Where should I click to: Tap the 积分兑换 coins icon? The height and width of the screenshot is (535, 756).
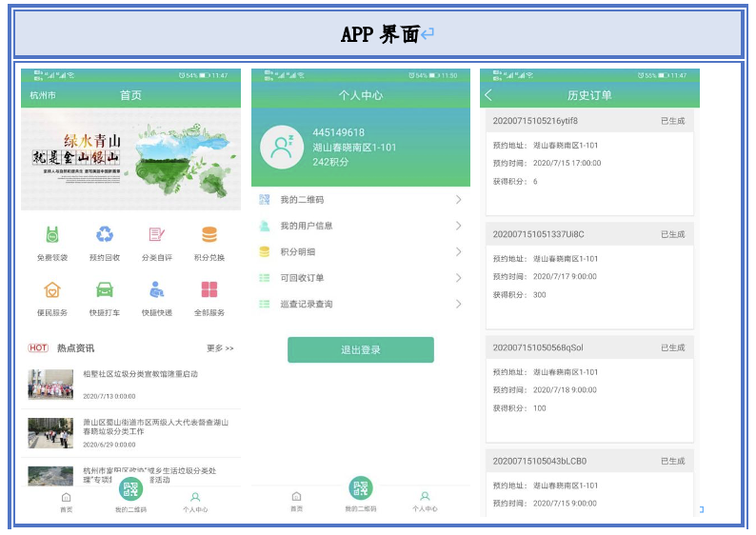point(209,235)
